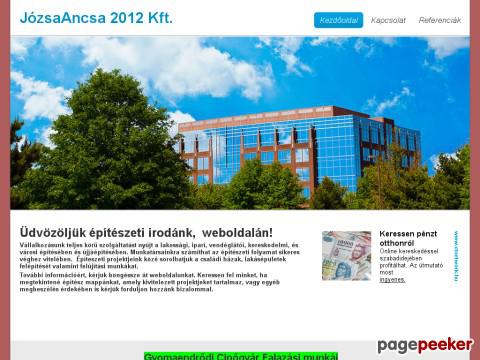Follow the underlined 'ingyenes.' link
Viewport: 480px width, 360px height.
pyautogui.click(x=392, y=280)
